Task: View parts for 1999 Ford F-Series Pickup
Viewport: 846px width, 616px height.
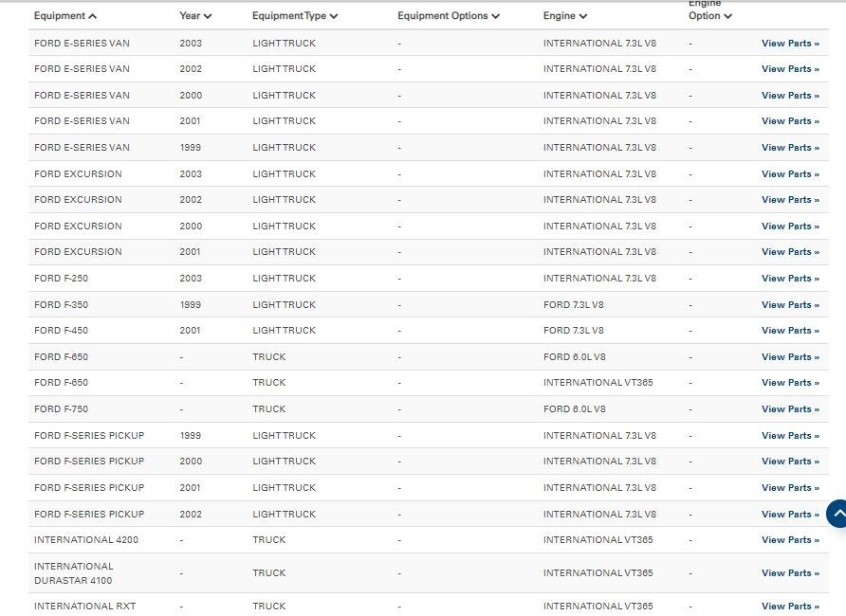Action: [790, 436]
